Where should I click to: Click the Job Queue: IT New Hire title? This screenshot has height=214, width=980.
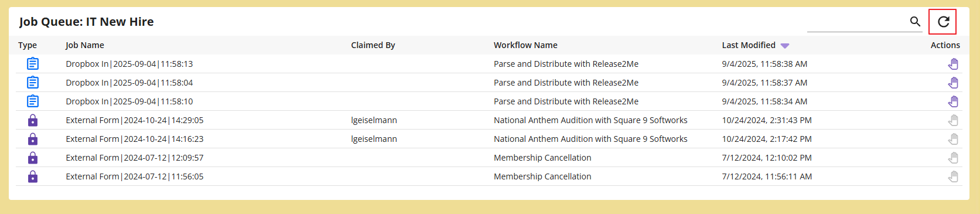(x=86, y=22)
